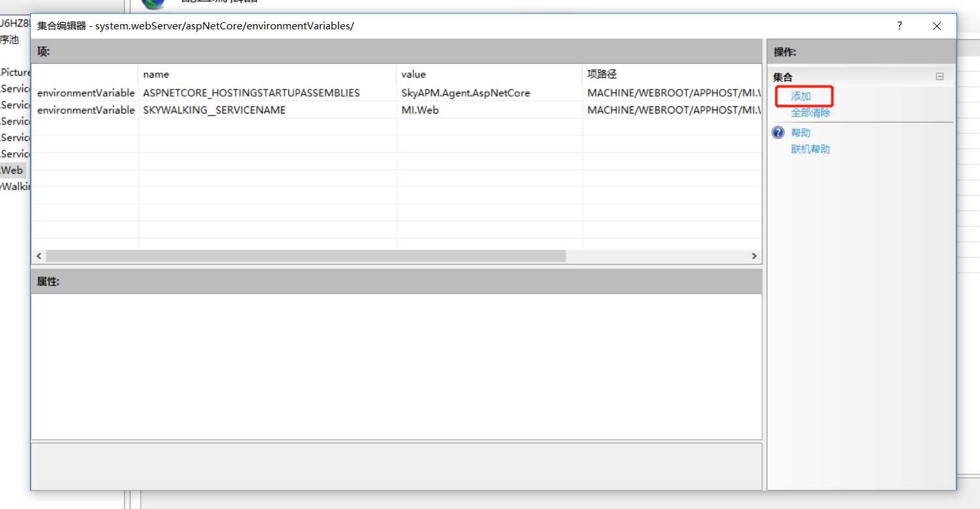The height and width of the screenshot is (509, 980).
Task: Select .Web site in background tree
Action: coord(12,170)
